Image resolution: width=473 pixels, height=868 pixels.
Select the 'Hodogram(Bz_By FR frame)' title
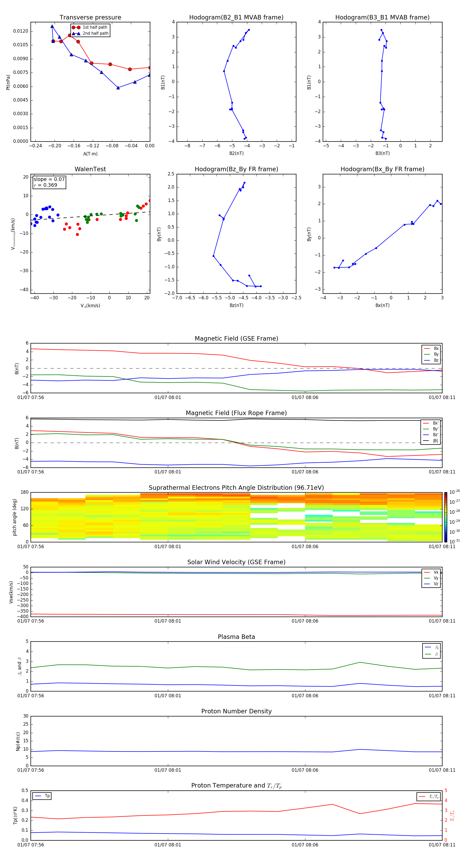pyautogui.click(x=236, y=169)
